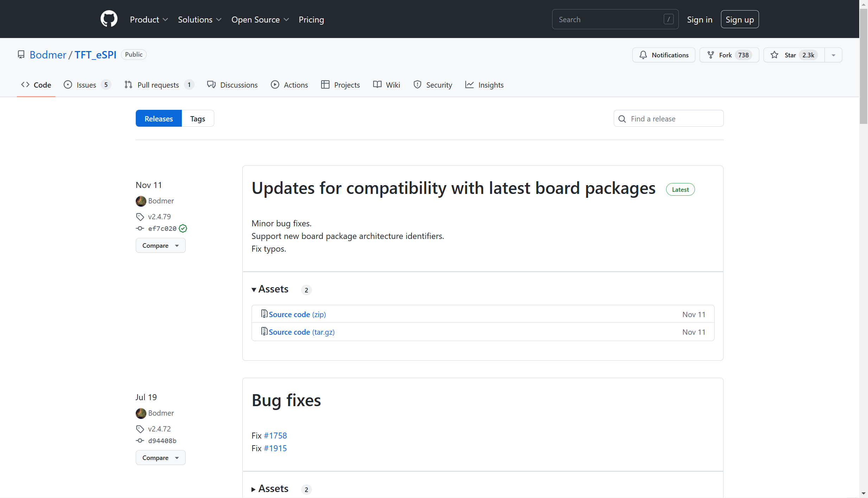Open the TFT_eSPI repository link
868x498 pixels.
tap(95, 55)
